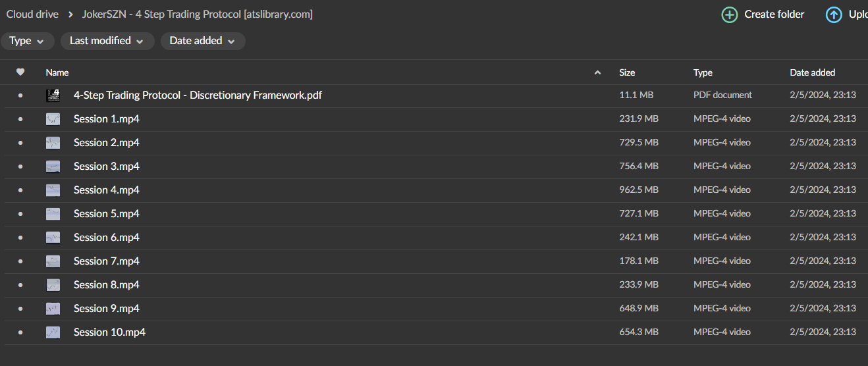Click the Session 1.mp4 video thumbnail icon
Image resolution: width=868 pixels, height=366 pixels.
pyautogui.click(x=53, y=119)
